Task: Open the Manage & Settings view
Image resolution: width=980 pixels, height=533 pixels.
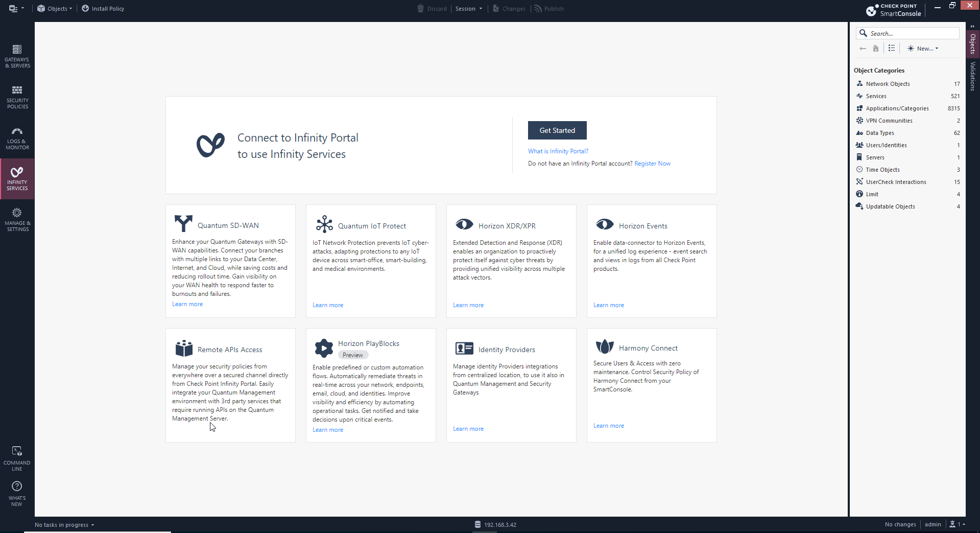Action: point(17,220)
